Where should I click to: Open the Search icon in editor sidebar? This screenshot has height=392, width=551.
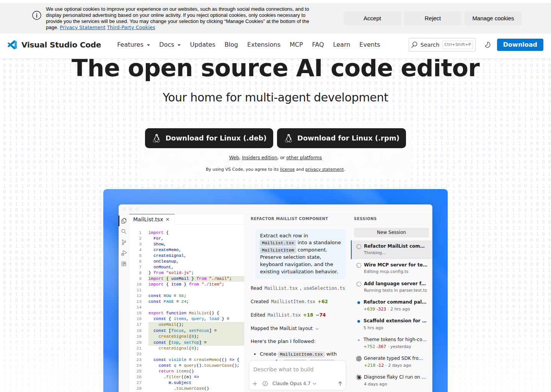(x=124, y=232)
